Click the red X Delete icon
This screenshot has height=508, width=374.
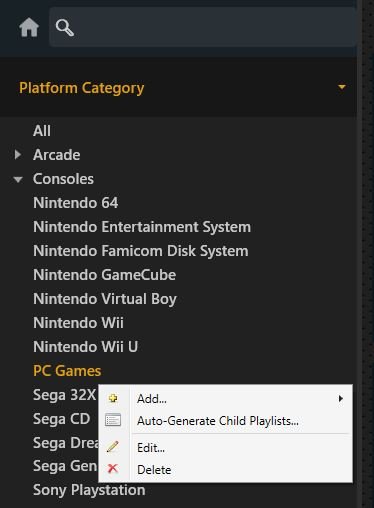[x=113, y=469]
